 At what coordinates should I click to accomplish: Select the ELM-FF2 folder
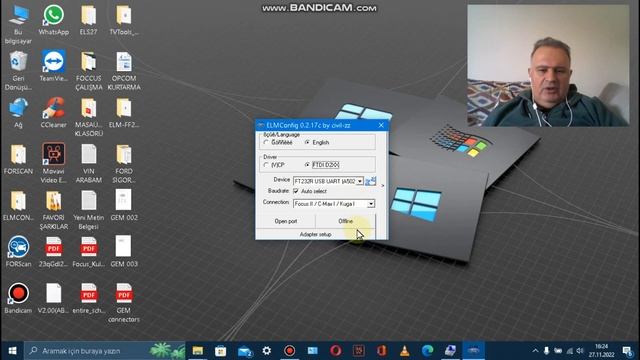coord(124,113)
